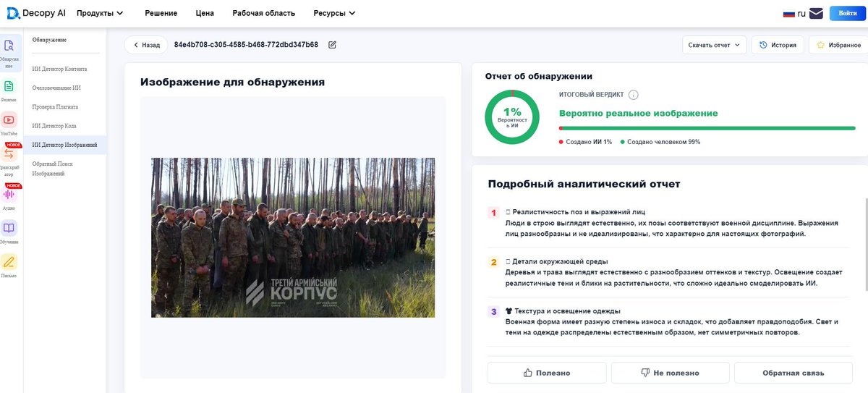Screen dimensions: 868x393
Task: Select ИИ Детектор Кода in the sidebar
Action: point(54,126)
